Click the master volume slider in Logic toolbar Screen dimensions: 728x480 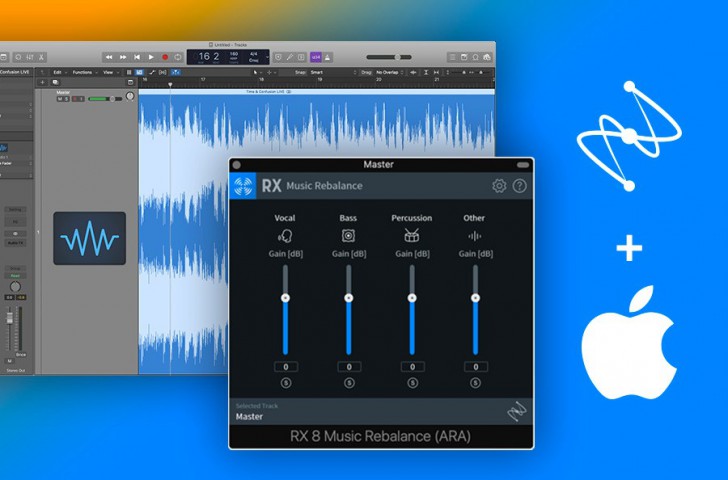(389, 57)
